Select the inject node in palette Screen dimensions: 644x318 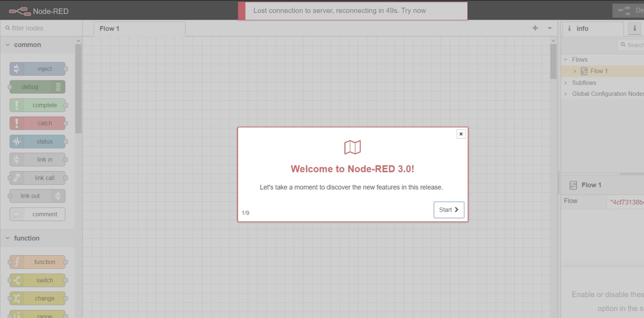(x=37, y=69)
